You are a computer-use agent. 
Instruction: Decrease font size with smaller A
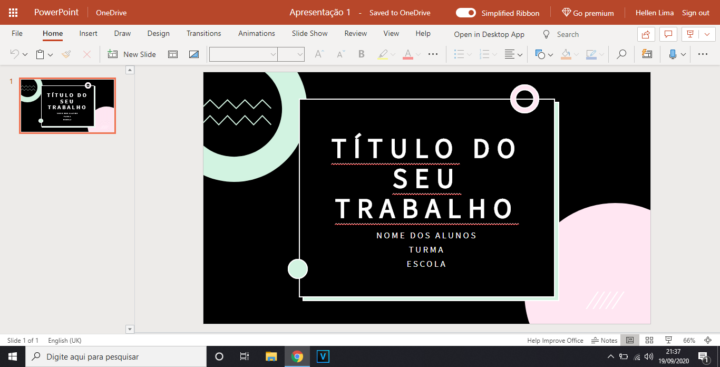pyautogui.click(x=340, y=54)
